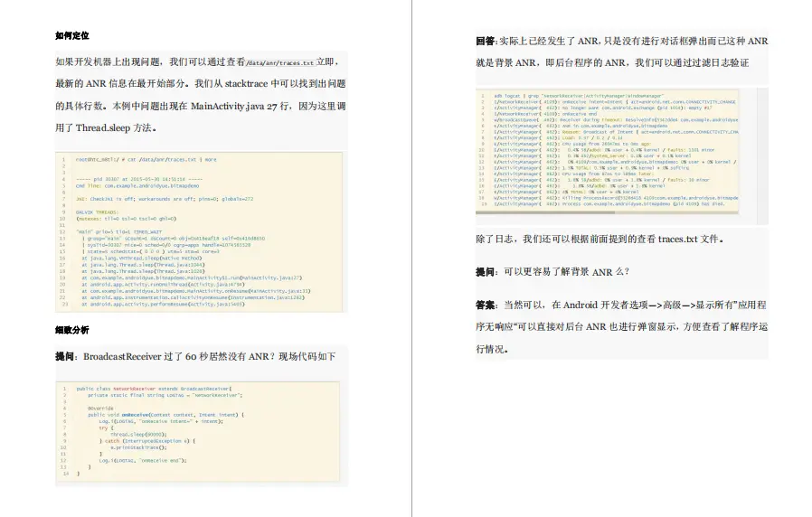Viewport: 812px width, 517px height.
Task: Click the question "可以更容易了解背景 ANR 么？"
Action: [567, 272]
